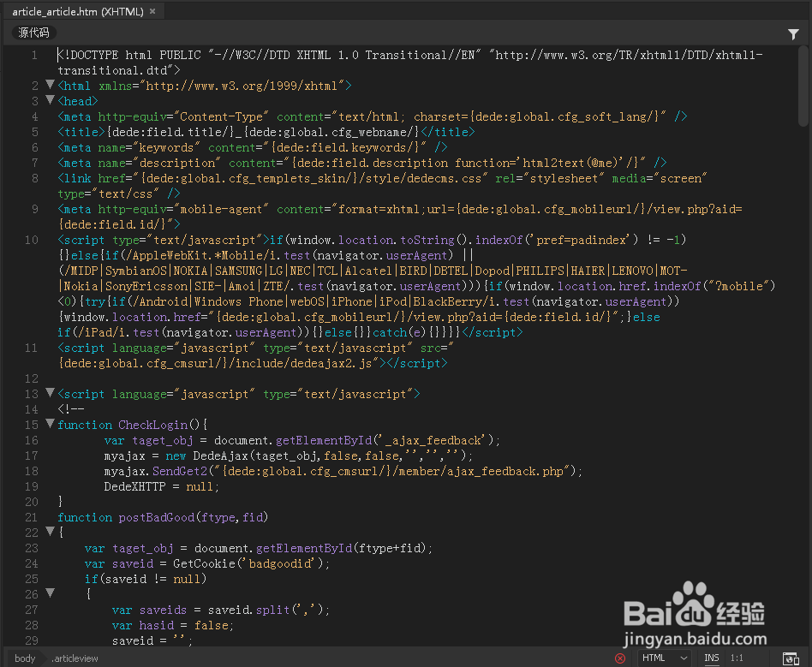Open the code filter icon
The width and height of the screenshot is (812, 667).
(x=793, y=34)
